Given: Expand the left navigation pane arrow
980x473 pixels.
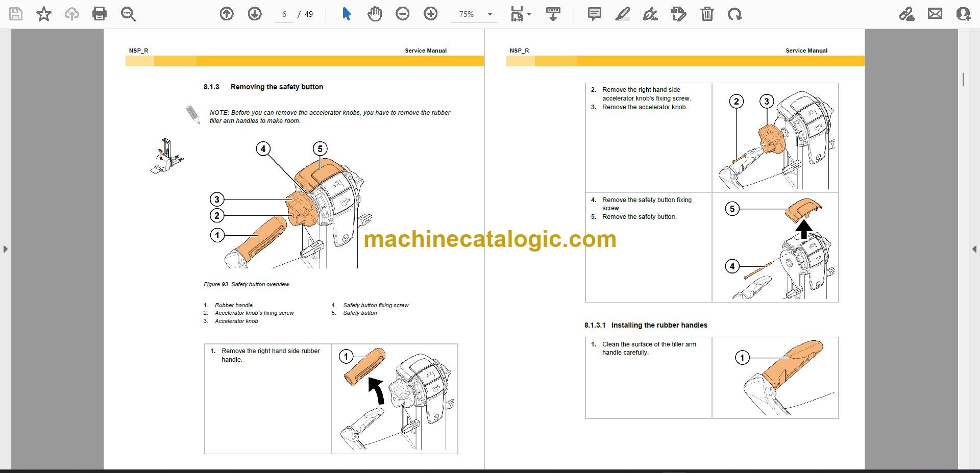Looking at the screenshot, I should tap(5, 249).
